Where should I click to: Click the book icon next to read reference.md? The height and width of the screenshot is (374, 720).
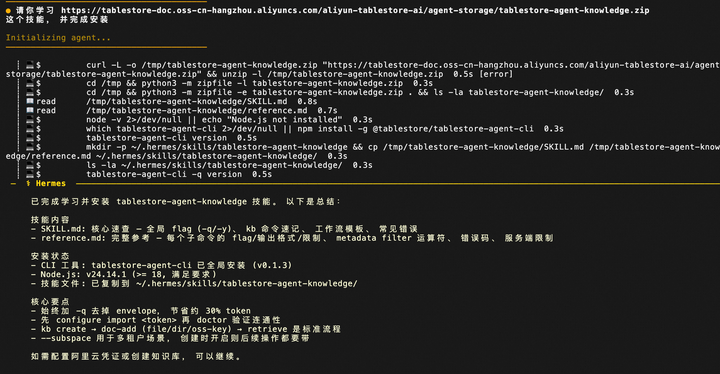coord(30,110)
